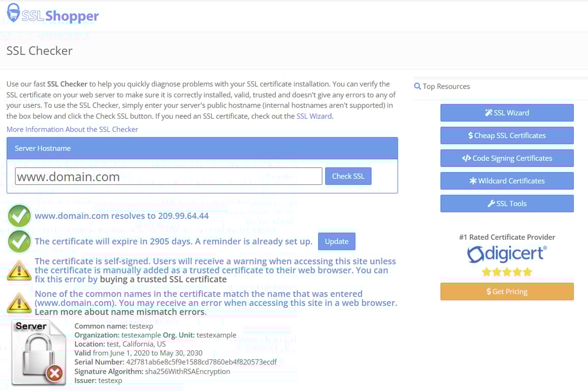Click the Server padlock graphic
The height and width of the screenshot is (391, 588).
tap(38, 354)
